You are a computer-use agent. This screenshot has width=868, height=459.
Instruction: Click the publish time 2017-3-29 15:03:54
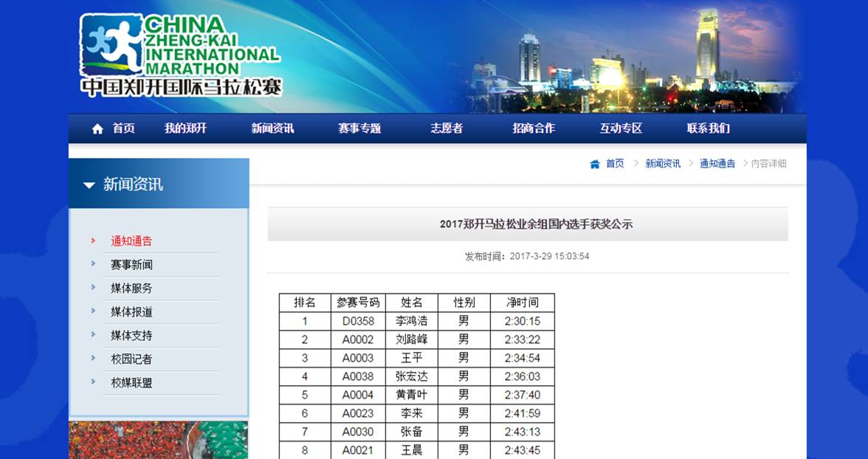(x=549, y=256)
